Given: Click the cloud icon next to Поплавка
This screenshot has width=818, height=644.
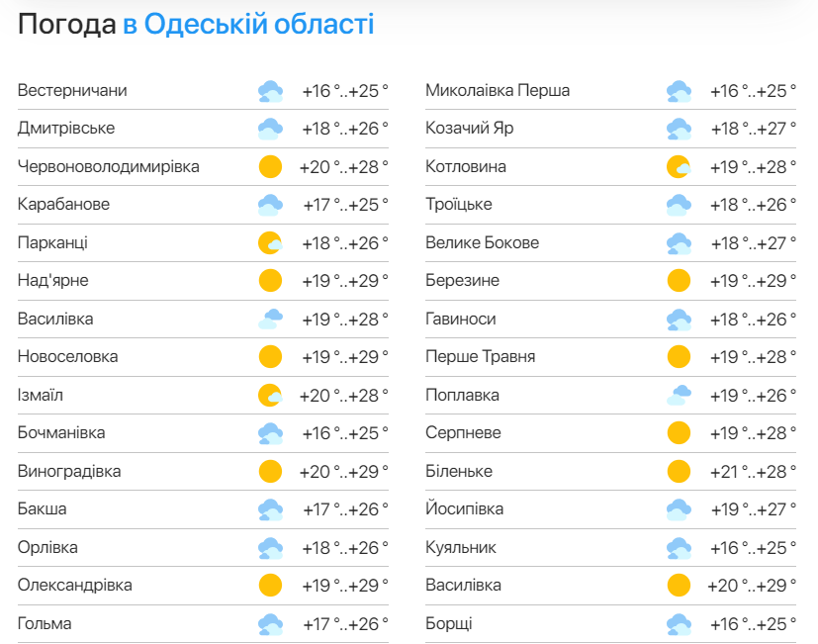Looking at the screenshot, I should [678, 396].
